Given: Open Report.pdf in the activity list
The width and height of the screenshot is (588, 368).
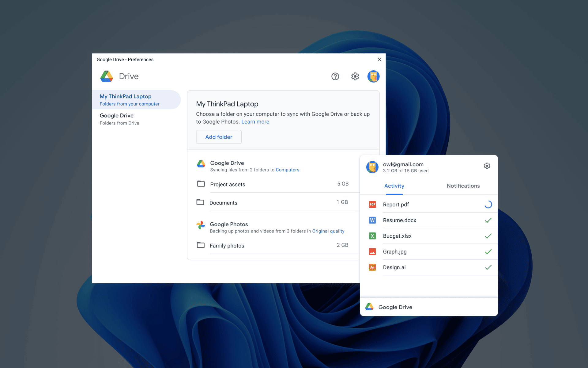Looking at the screenshot, I should [396, 205].
